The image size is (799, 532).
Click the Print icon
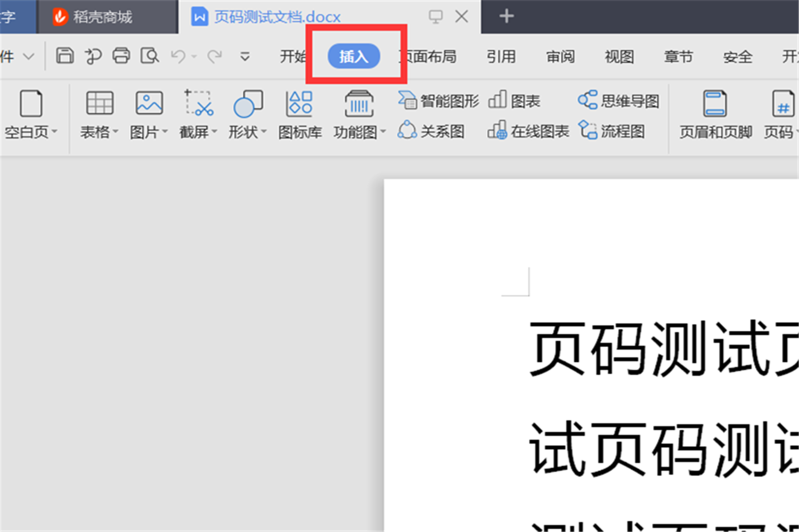(121, 55)
